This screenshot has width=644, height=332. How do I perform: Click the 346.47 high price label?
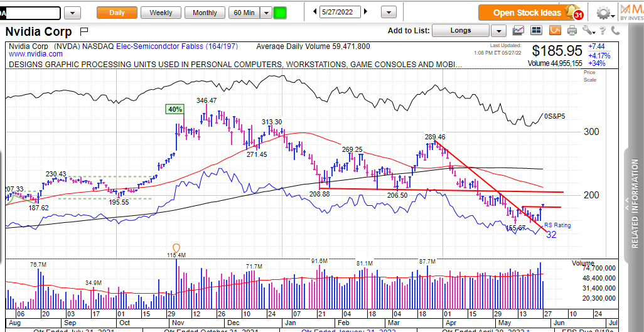(207, 100)
